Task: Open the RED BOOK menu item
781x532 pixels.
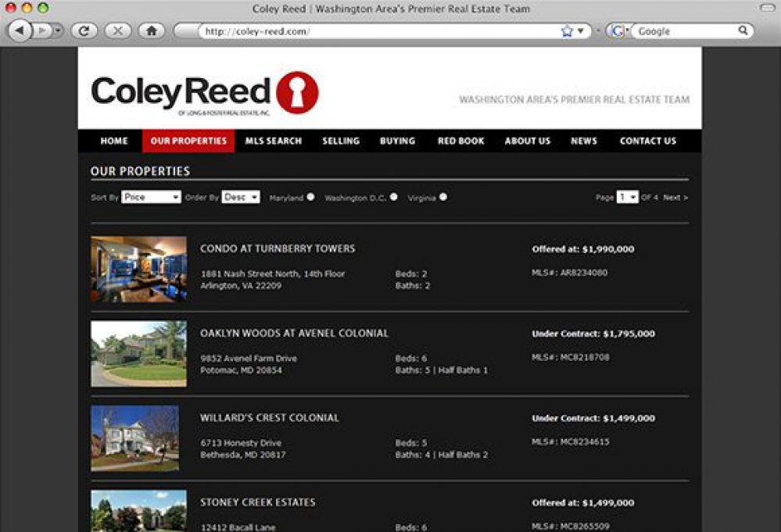Action: [460, 141]
